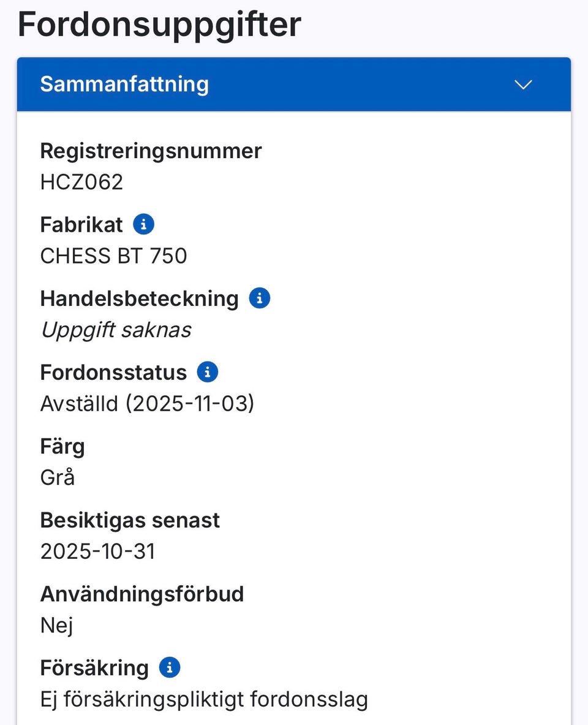Click the CHESS BT 750 value

click(113, 256)
